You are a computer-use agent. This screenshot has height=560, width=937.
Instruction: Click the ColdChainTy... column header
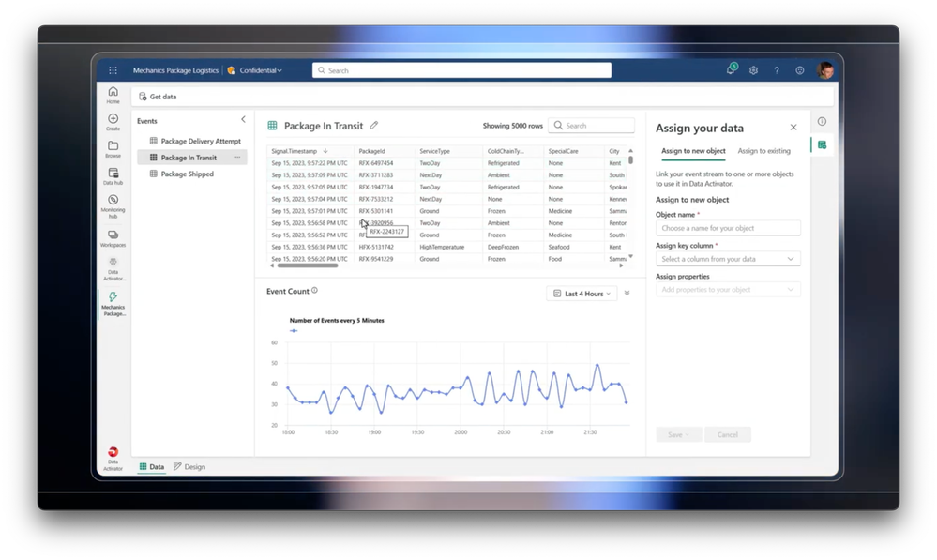pos(505,151)
